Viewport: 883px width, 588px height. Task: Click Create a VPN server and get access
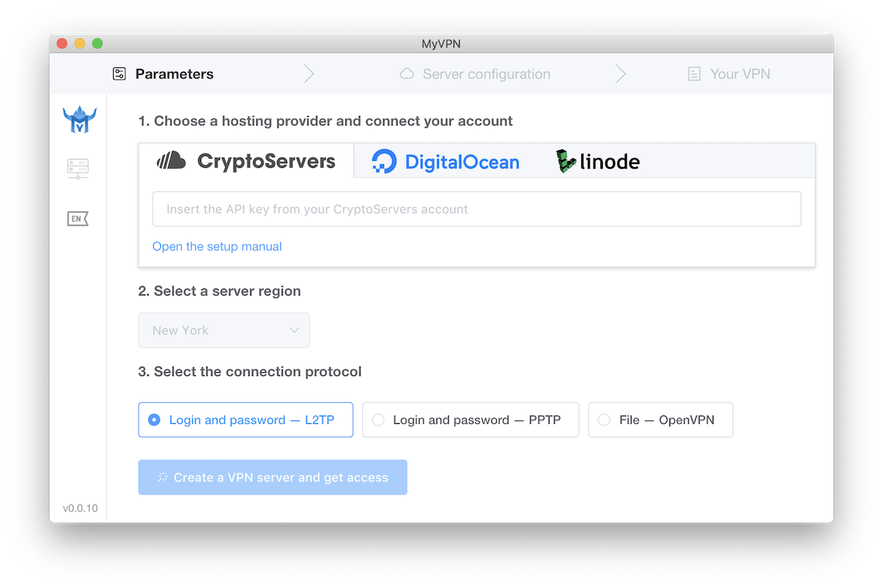click(272, 477)
